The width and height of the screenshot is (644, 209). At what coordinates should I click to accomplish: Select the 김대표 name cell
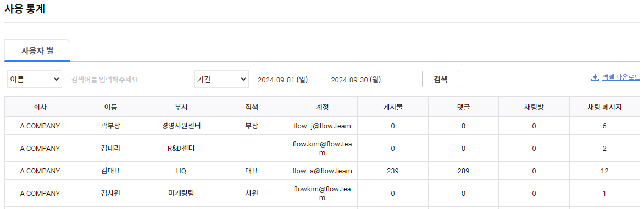point(110,171)
